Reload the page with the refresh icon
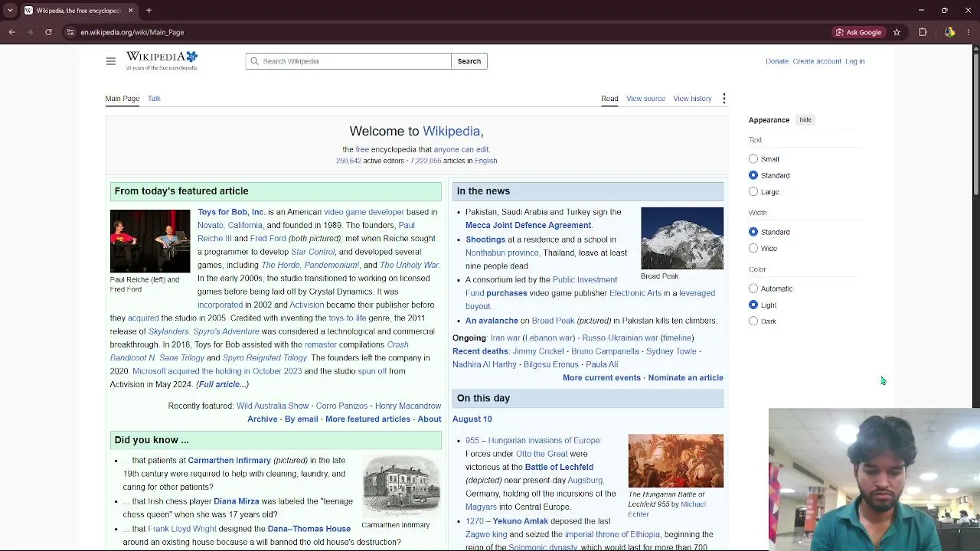 (48, 32)
